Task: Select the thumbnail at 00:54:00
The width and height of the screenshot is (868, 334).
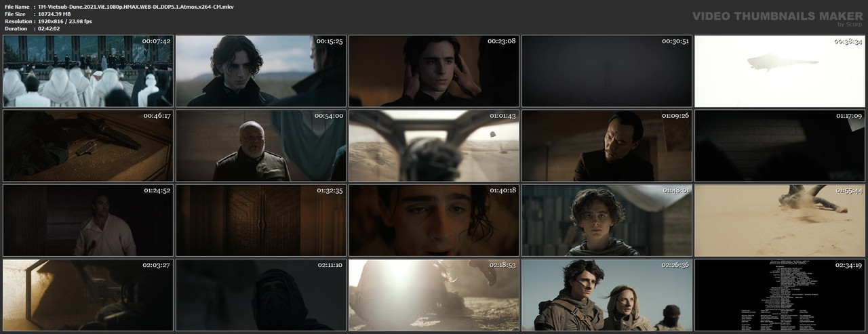Action: (x=261, y=146)
